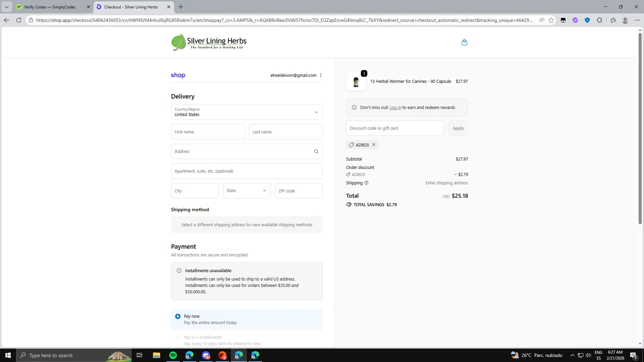Screen dimensions: 644x362
Task: Select Pay in 2 installments option
Action: (x=178, y=338)
